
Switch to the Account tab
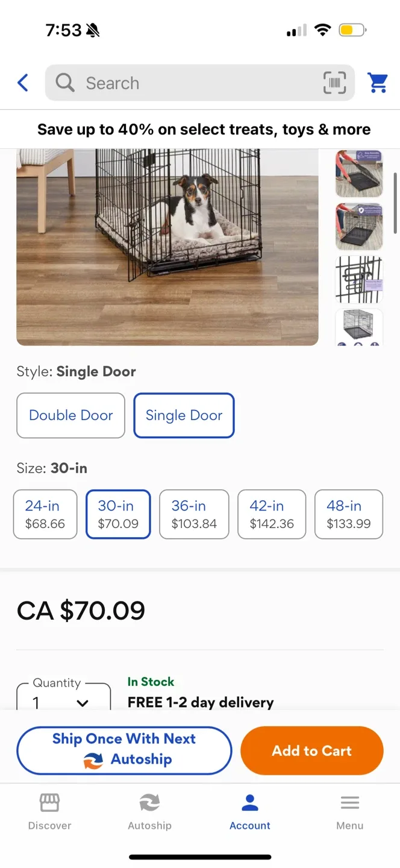[250, 811]
